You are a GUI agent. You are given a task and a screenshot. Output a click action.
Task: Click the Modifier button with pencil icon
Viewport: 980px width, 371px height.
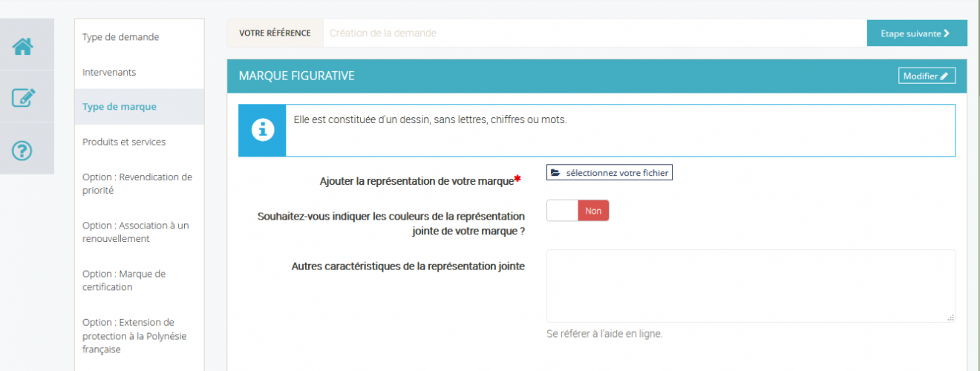pos(926,76)
